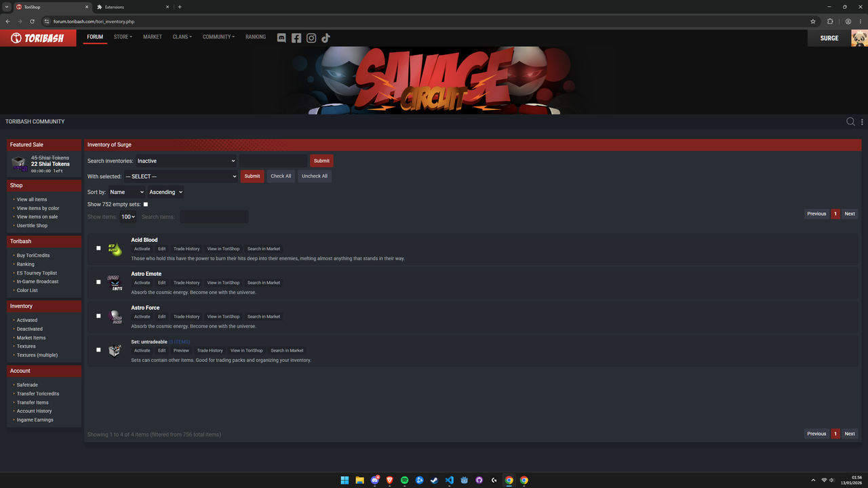This screenshot has height=488, width=868.
Task: Open View items by color link
Action: coord(38,208)
